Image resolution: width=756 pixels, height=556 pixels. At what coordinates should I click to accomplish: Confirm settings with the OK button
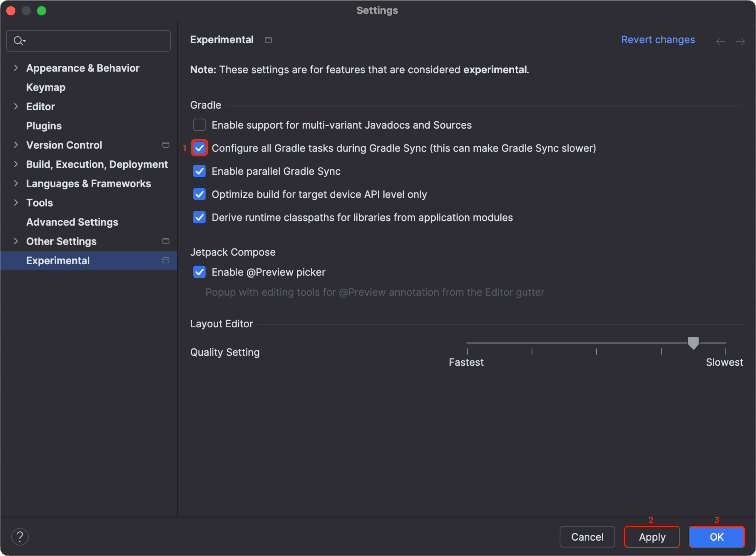pos(717,537)
